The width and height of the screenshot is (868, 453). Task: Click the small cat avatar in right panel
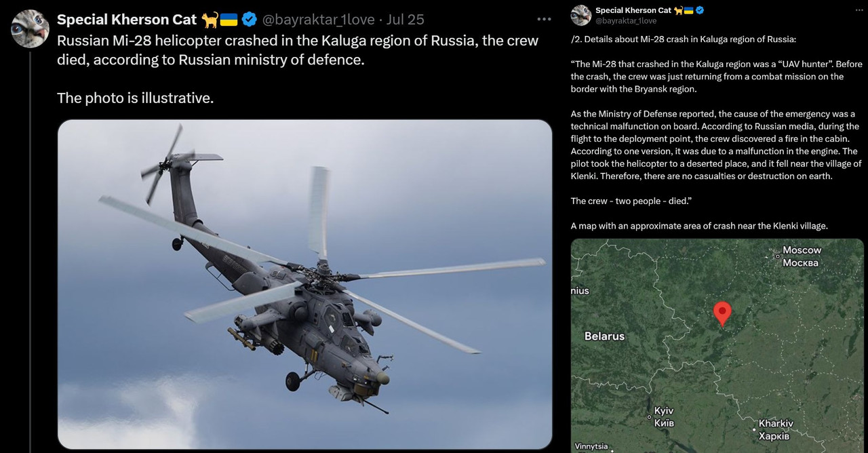point(581,15)
